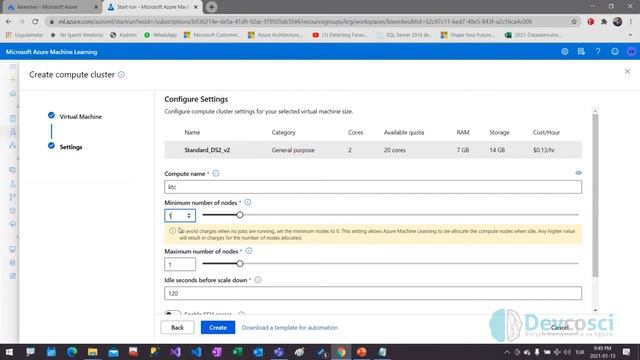Viewport: 640px width, 360px height.
Task: Click the scrollbar down arrow in settings panel
Action: [x=596, y=310]
